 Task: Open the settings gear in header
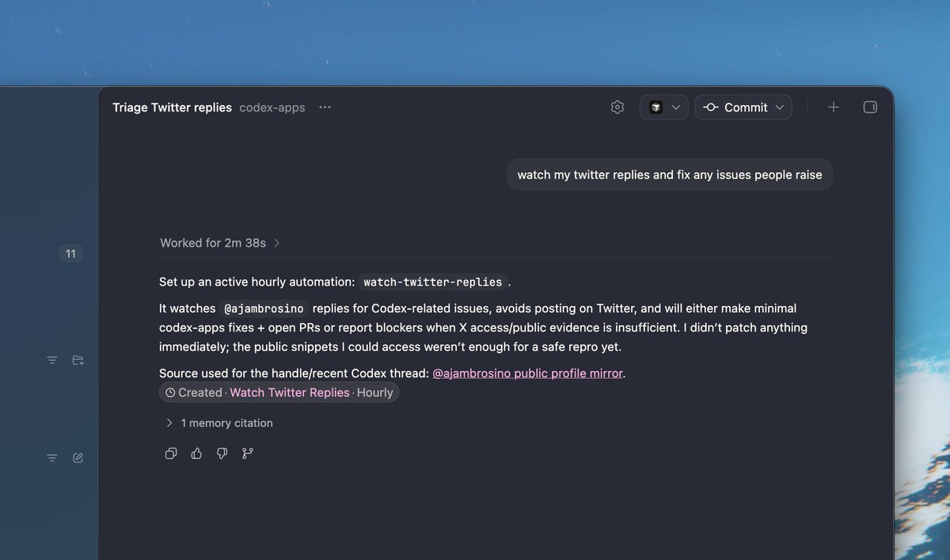click(x=617, y=107)
